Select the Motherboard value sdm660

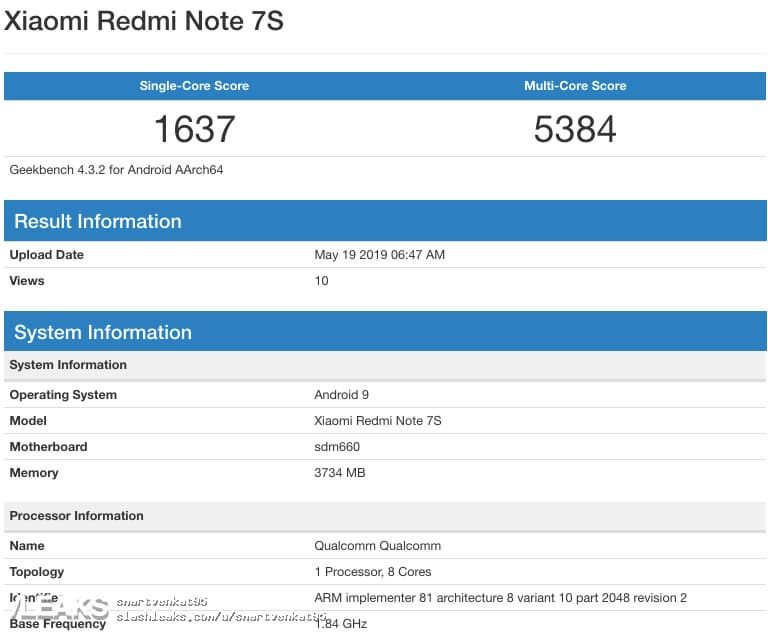tap(337, 447)
